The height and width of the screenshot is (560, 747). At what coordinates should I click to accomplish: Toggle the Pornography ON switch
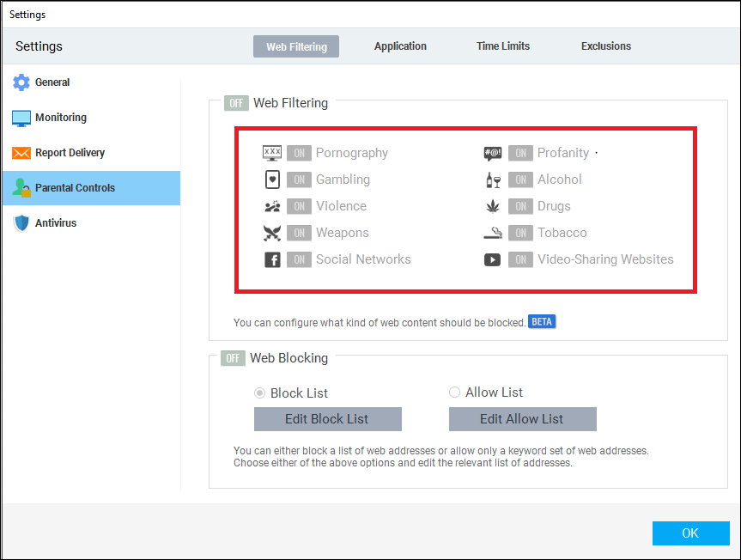point(299,153)
